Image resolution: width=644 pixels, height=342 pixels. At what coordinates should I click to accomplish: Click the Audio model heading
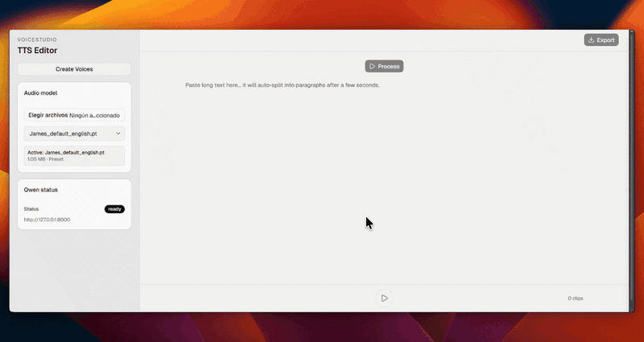click(41, 93)
